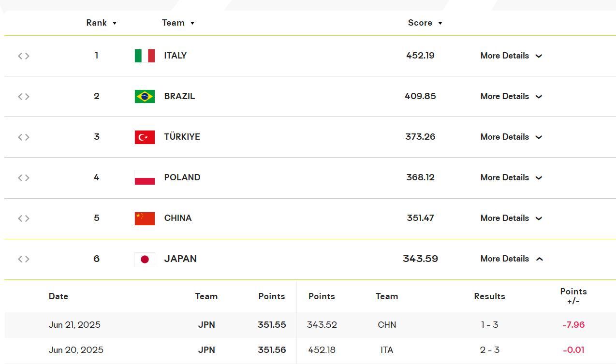Image resolution: width=616 pixels, height=364 pixels.
Task: Expand More Details for Italy
Action: (511, 56)
